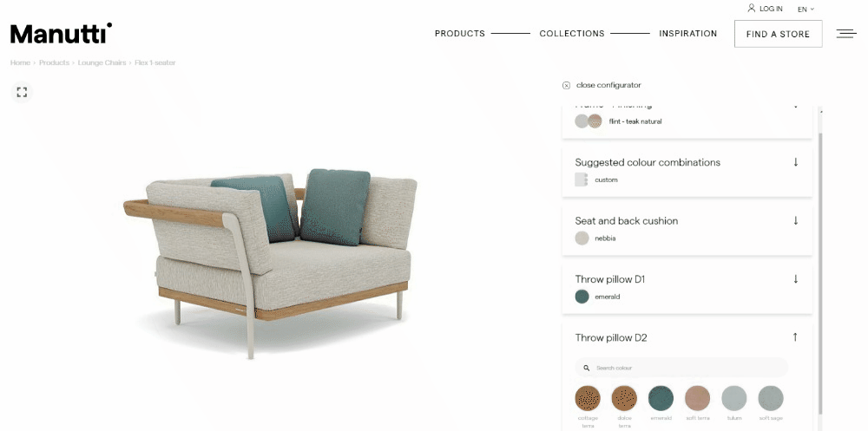This screenshot has width=868, height=431.
Task: Select the soft sage colour swatch
Action: [771, 398]
